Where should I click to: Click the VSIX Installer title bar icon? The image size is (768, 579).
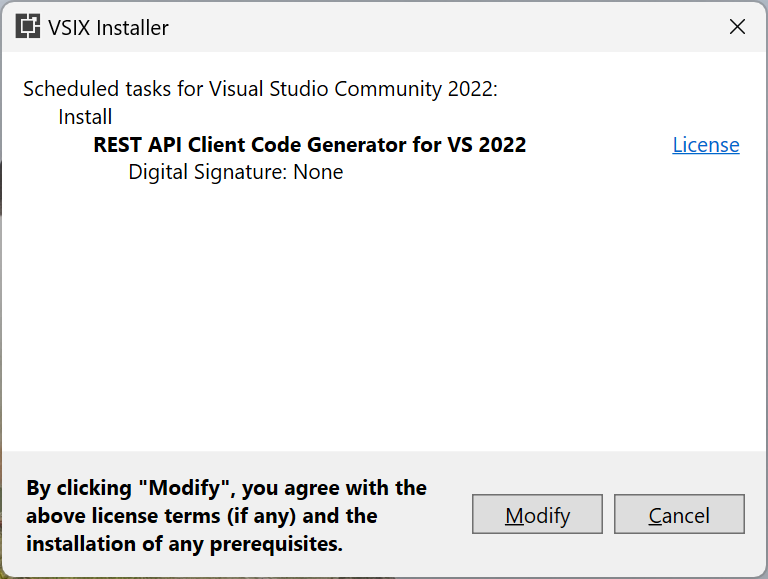tap(27, 27)
